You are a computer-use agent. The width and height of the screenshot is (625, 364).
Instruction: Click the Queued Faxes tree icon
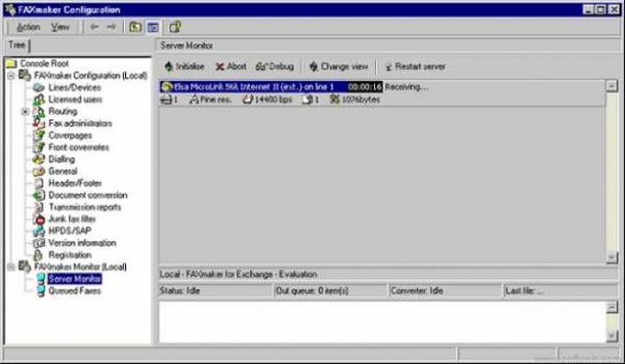click(x=40, y=290)
